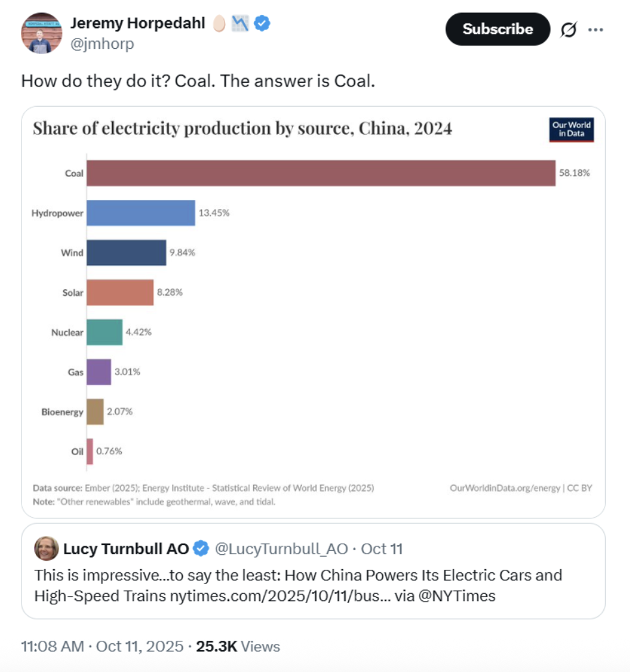The width and height of the screenshot is (630, 672).
Task: Open the @jmhorp handle link
Action: pos(102,44)
